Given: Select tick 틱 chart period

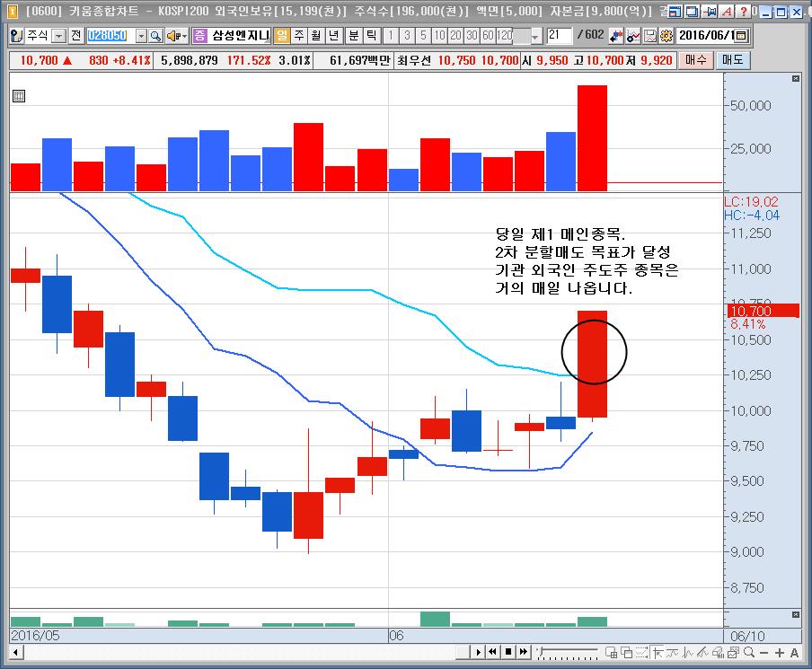Looking at the screenshot, I should (371, 36).
